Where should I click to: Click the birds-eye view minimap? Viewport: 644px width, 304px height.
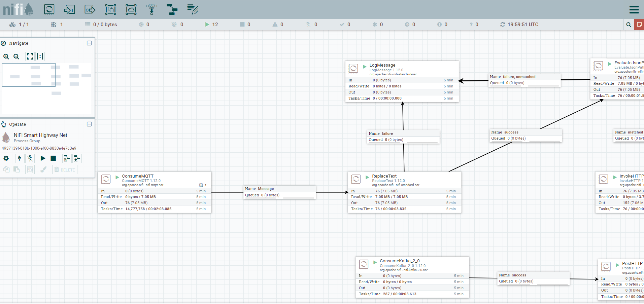coord(46,88)
